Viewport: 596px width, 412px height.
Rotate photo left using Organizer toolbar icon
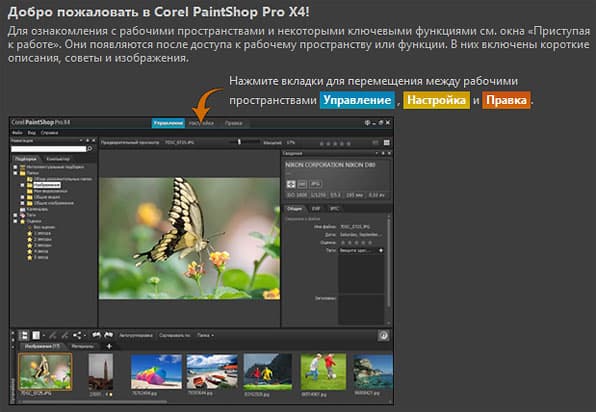97,335
